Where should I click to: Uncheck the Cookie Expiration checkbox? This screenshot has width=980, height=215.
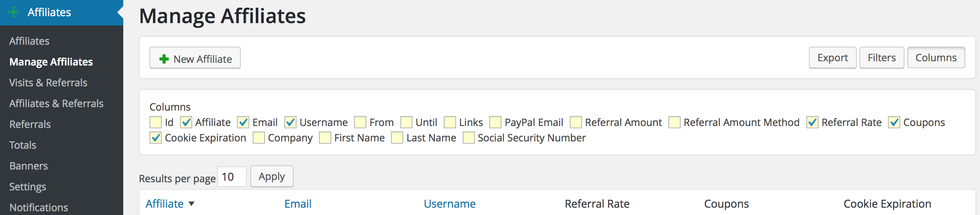[156, 138]
